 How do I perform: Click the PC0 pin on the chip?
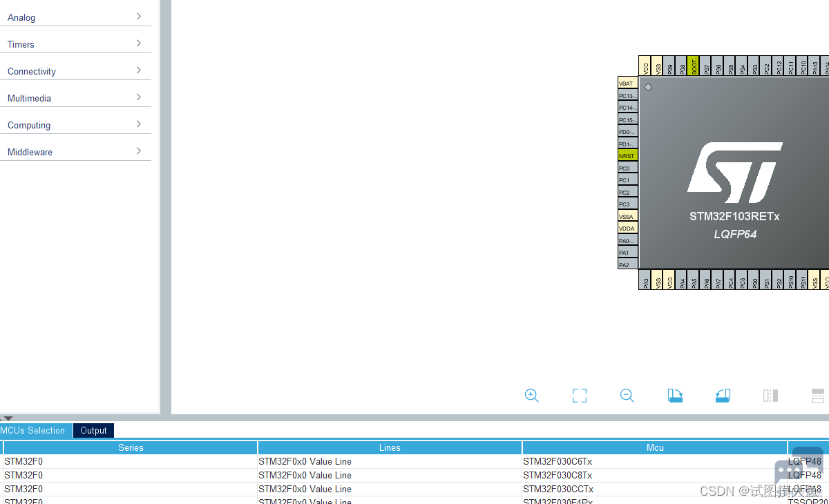click(628, 168)
